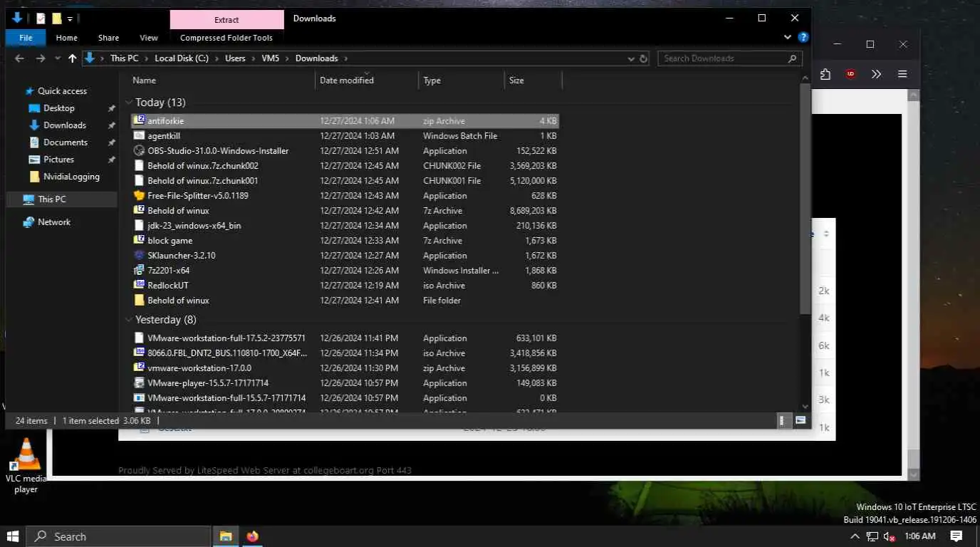The width and height of the screenshot is (980, 547).
Task: Select the agentkill batch file icon
Action: [140, 136]
